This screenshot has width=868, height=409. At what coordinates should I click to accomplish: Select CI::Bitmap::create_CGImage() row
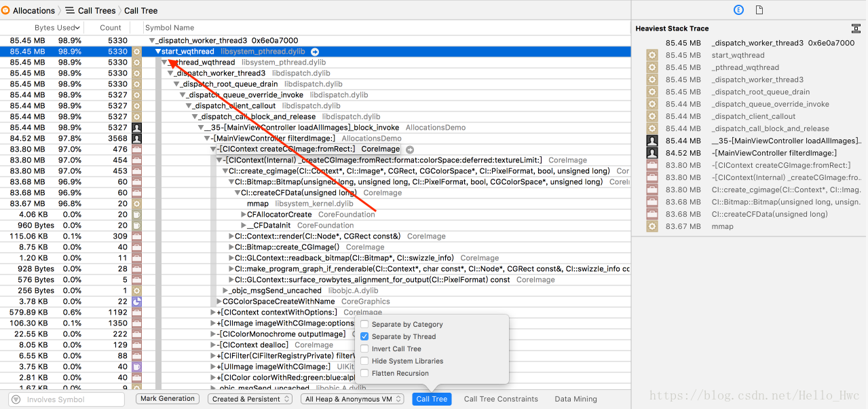[x=315, y=247]
